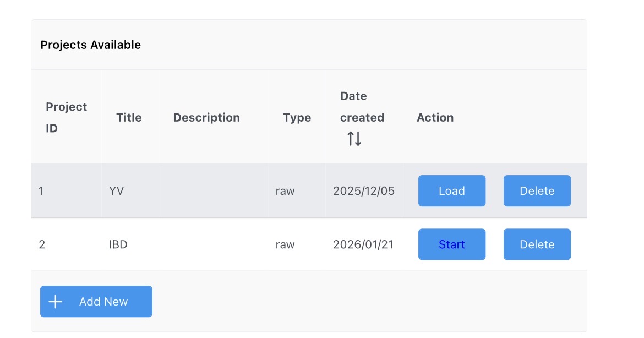Click the raw type cell for YV
The height and width of the screenshot is (338, 644).
[285, 191]
